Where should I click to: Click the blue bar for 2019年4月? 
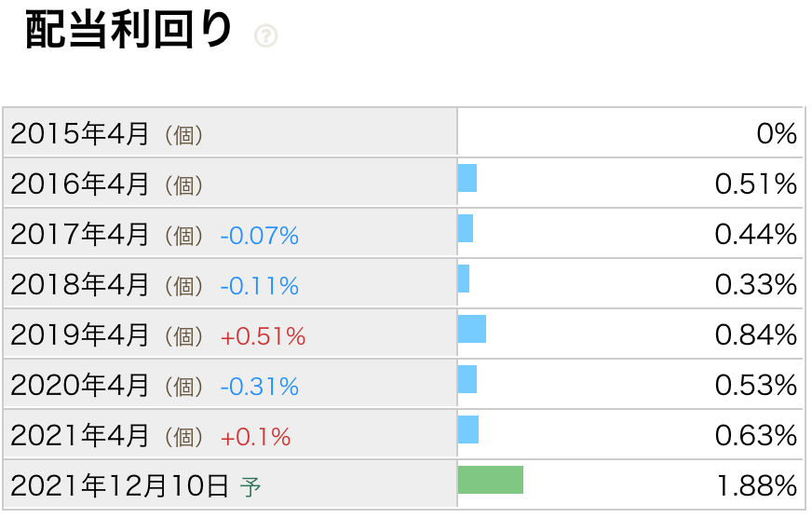pos(472,329)
